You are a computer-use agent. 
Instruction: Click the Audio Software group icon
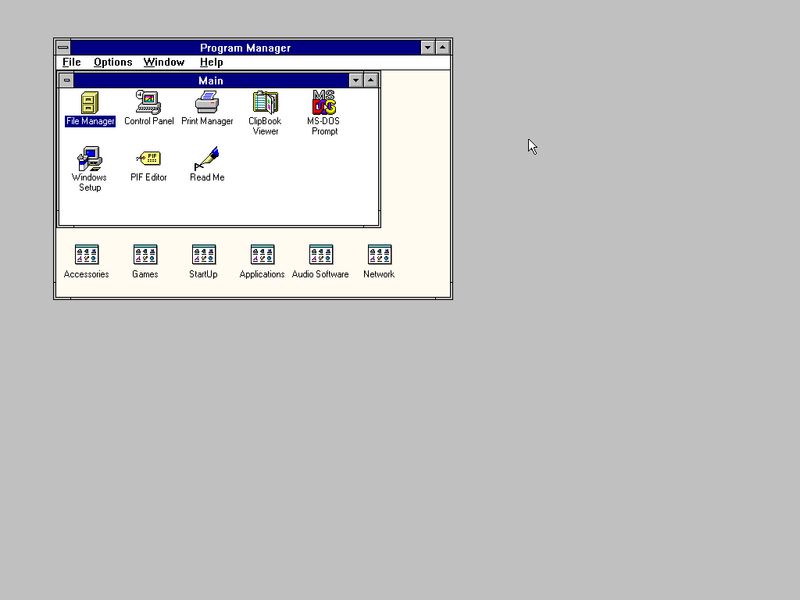tap(320, 255)
